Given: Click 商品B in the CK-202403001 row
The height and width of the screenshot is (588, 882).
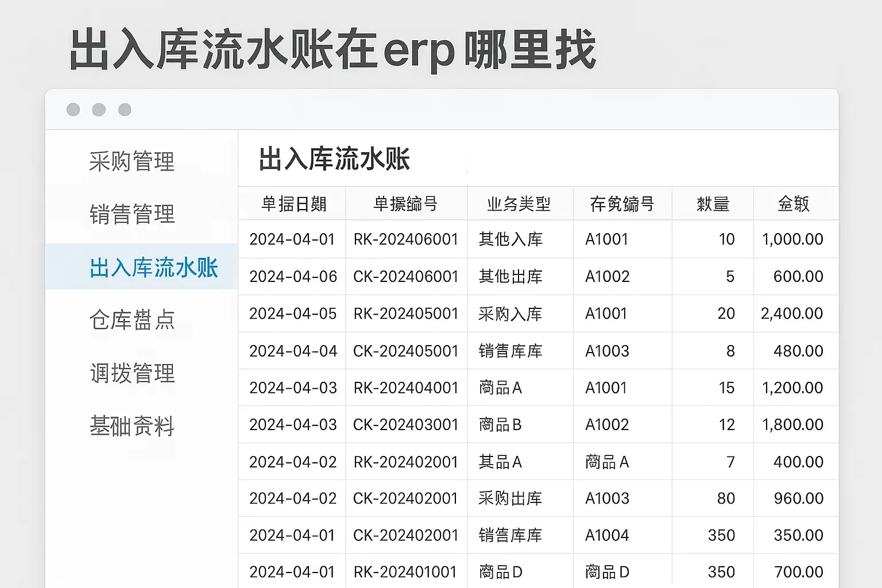Looking at the screenshot, I should point(500,425).
